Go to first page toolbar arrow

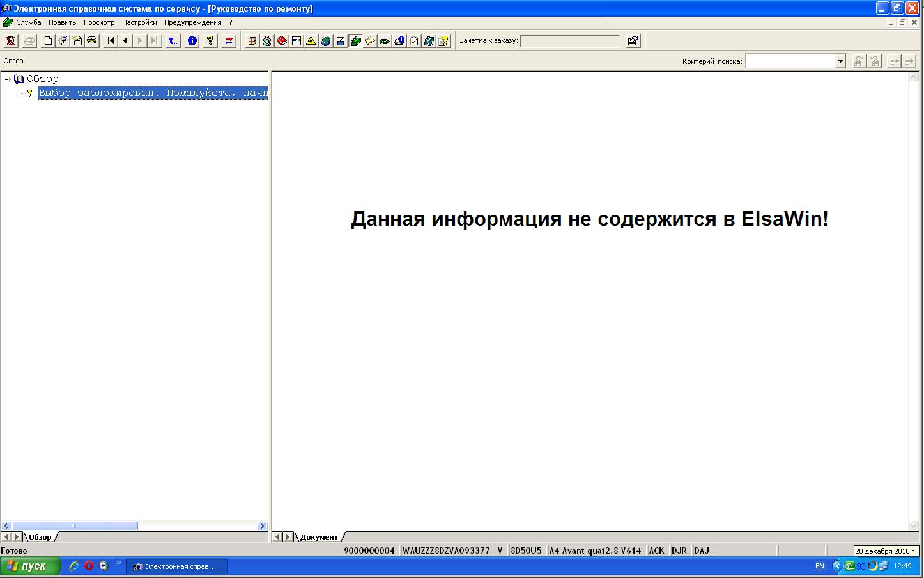click(111, 41)
